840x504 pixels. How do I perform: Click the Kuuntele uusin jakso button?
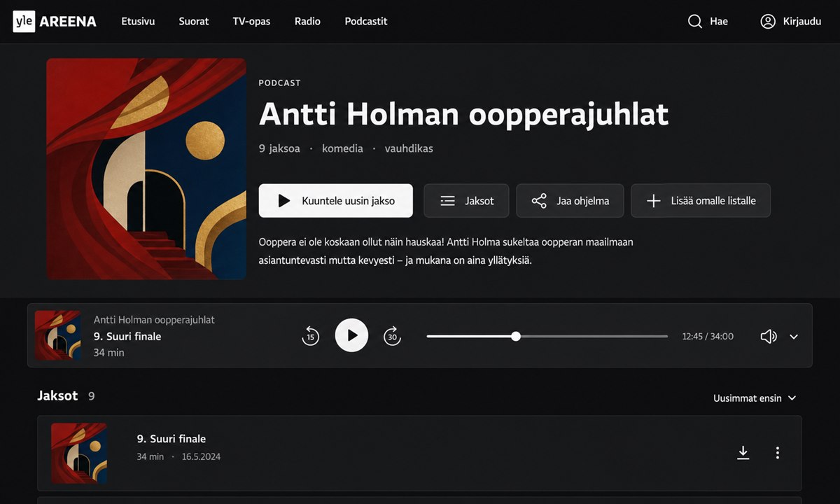(x=336, y=201)
